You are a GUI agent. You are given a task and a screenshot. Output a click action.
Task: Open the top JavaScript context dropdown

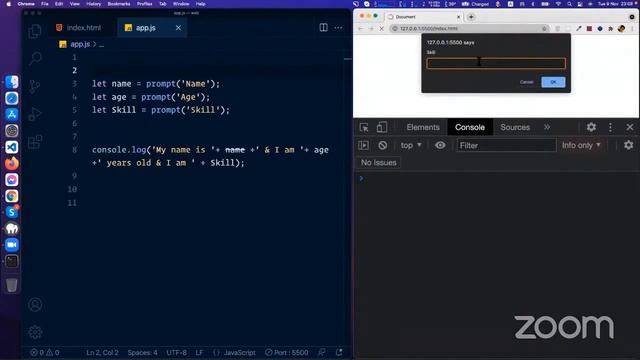(x=411, y=145)
